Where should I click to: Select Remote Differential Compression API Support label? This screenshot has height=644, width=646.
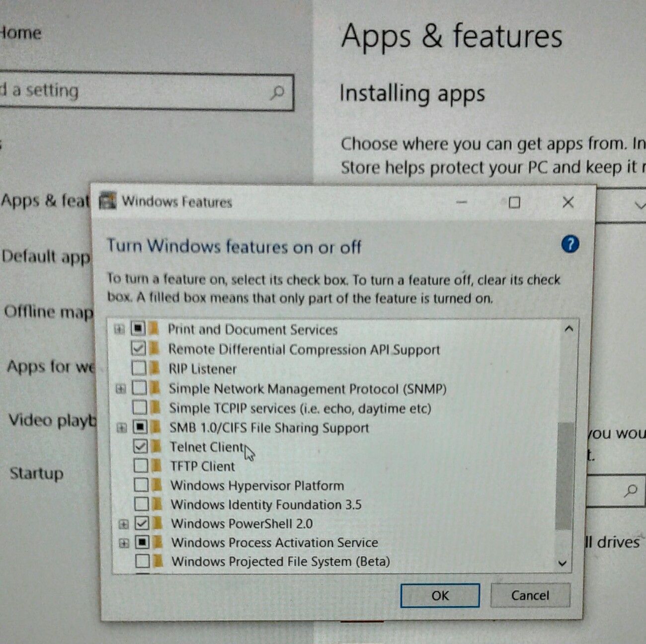click(x=304, y=349)
